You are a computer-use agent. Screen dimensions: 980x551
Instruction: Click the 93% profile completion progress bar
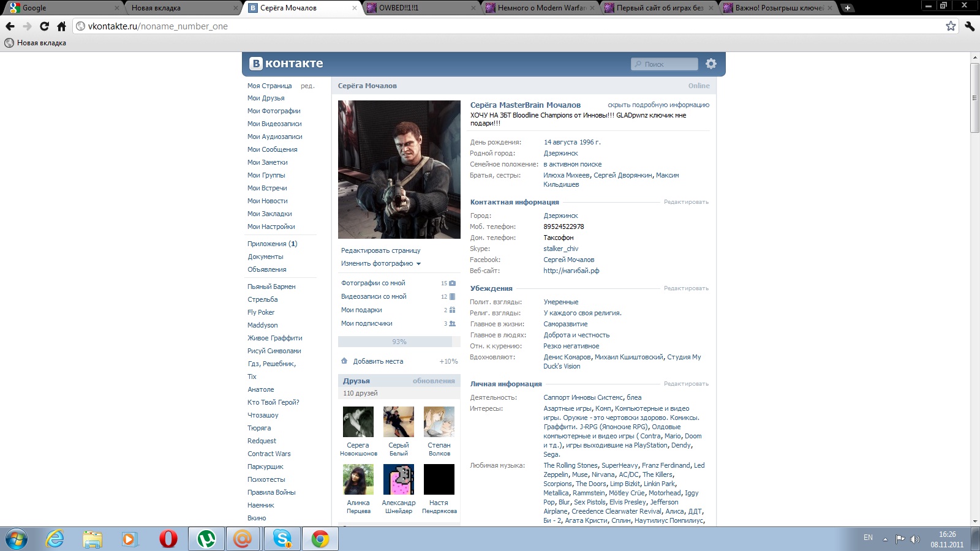click(399, 342)
